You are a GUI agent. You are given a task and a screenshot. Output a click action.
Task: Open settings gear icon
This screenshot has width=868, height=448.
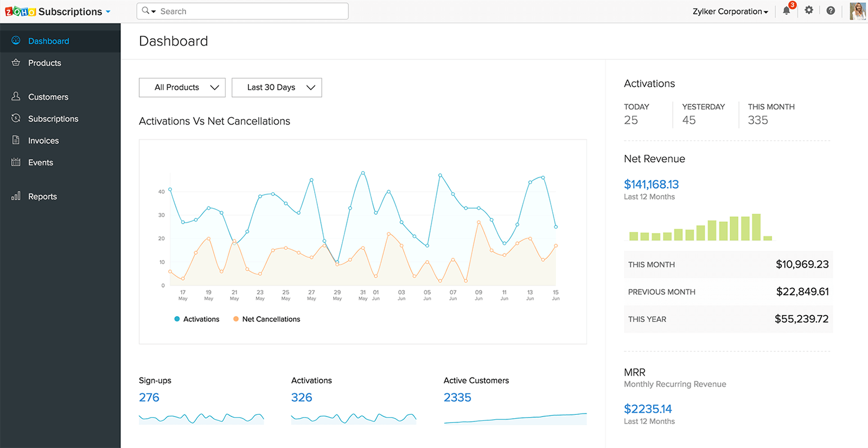tap(809, 10)
